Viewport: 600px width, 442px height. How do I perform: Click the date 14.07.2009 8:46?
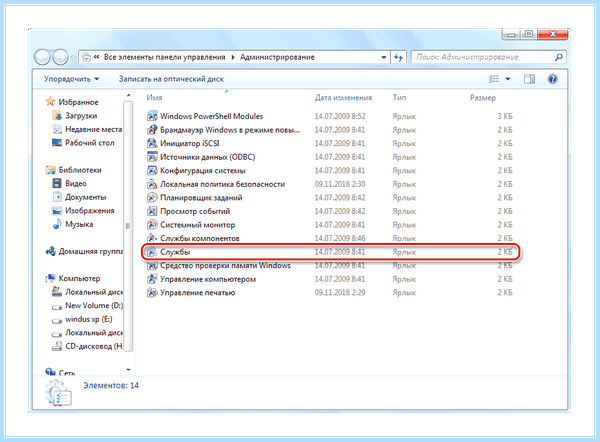[340, 238]
